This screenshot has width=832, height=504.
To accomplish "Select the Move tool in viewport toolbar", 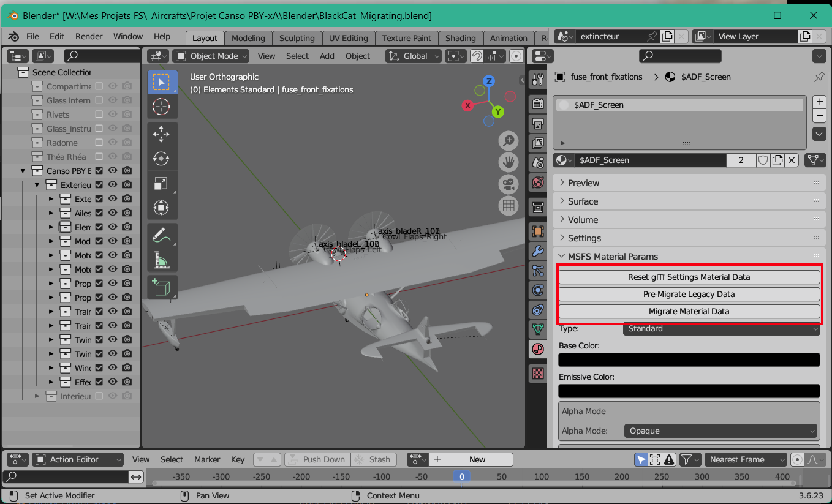I will click(161, 134).
